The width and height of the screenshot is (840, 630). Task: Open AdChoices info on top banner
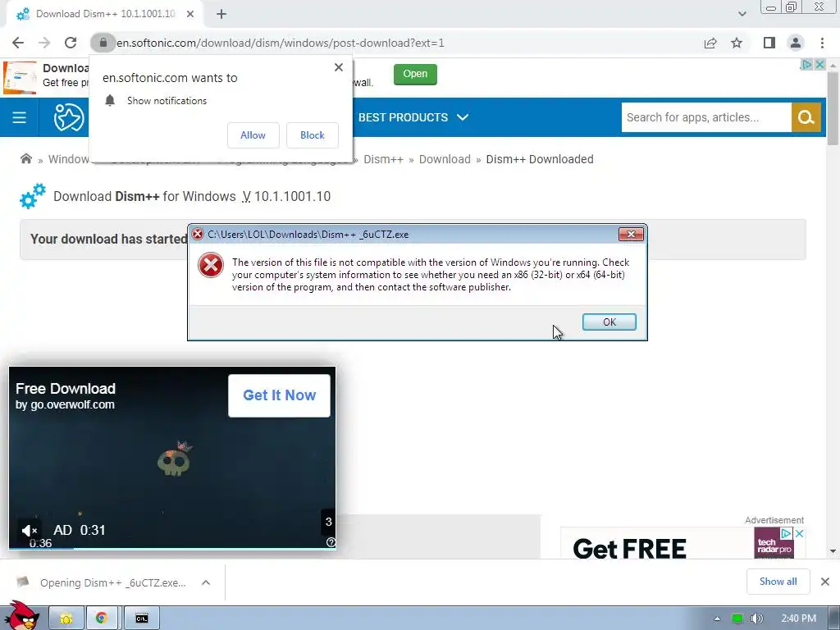click(x=807, y=64)
